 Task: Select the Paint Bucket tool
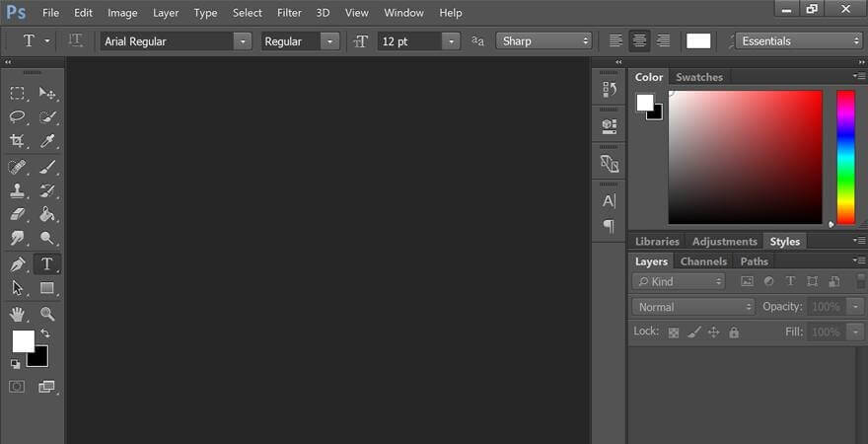point(47,214)
